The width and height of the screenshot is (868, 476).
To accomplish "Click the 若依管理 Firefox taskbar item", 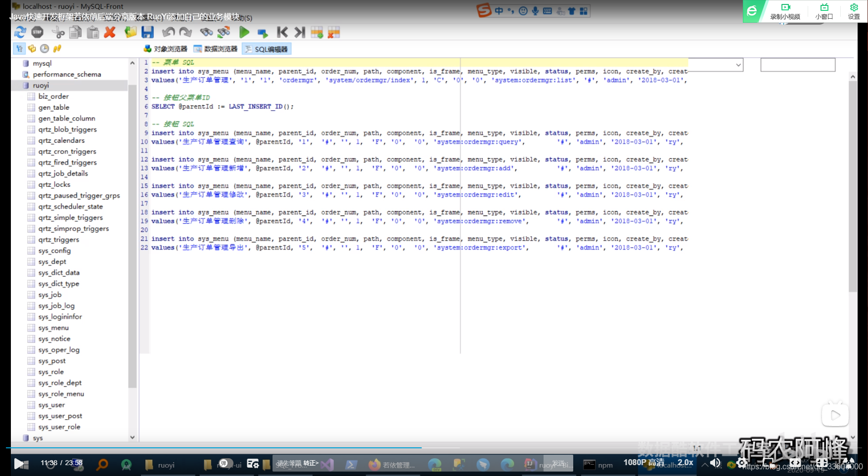I will click(392, 465).
